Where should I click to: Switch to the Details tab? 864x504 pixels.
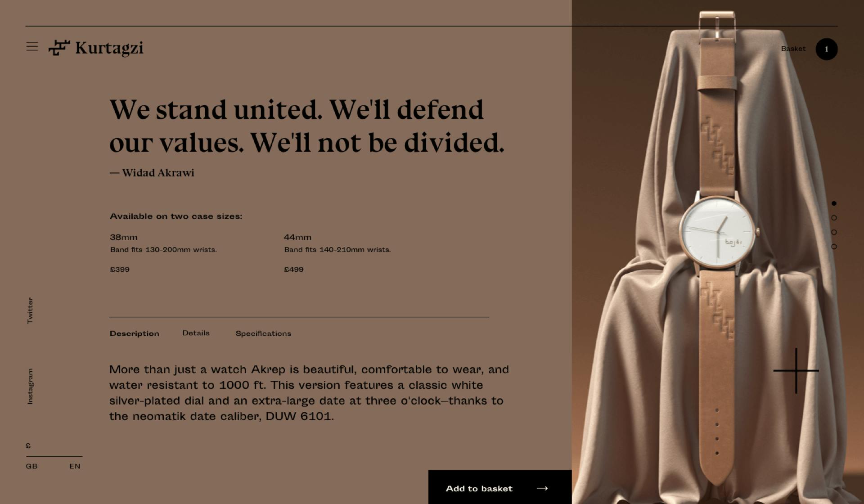[196, 333]
